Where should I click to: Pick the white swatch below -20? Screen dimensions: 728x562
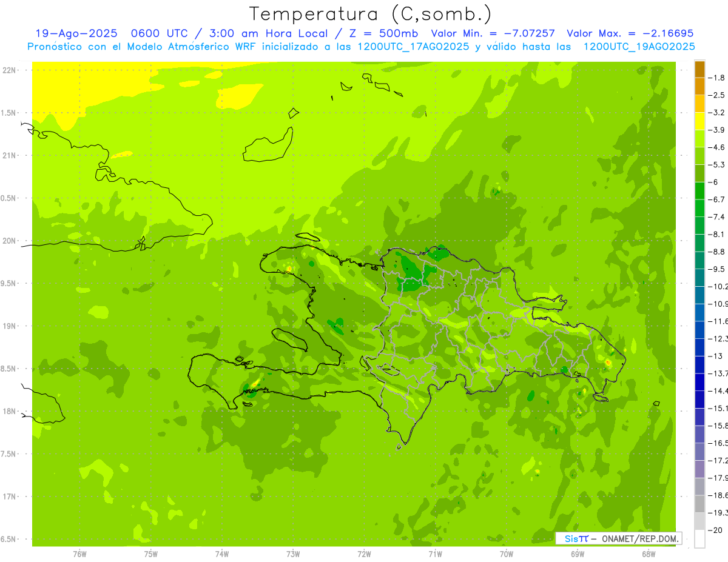tap(699, 539)
